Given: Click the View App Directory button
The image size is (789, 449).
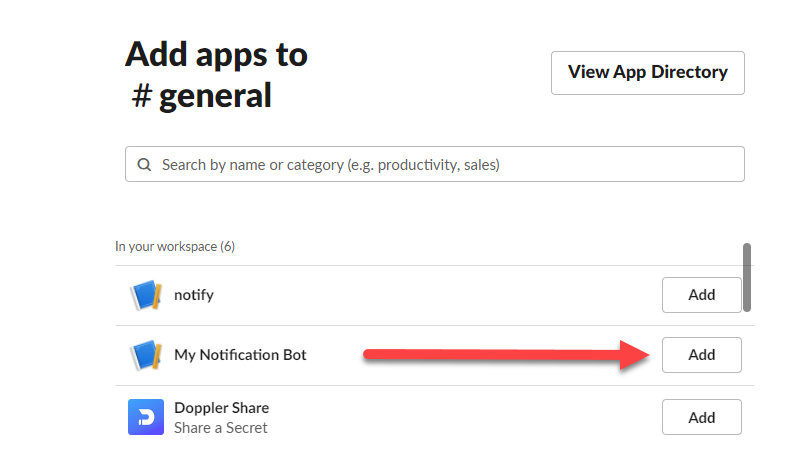Looking at the screenshot, I should click(647, 72).
